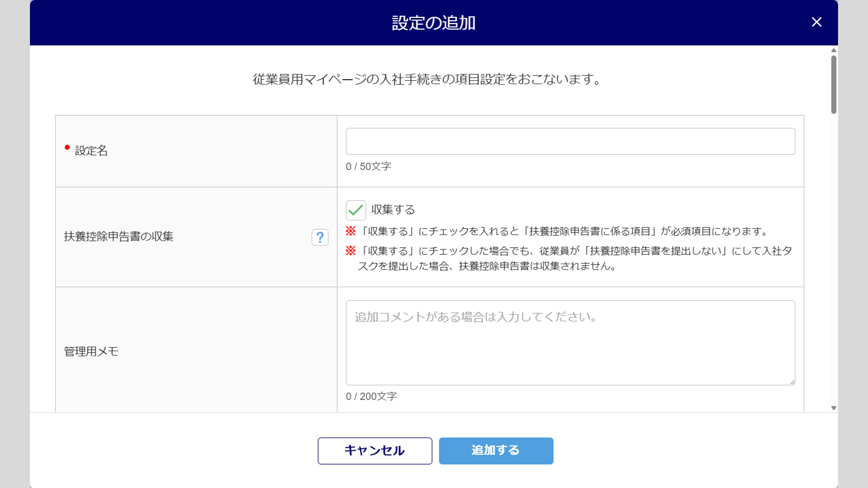Grab the textarea resize handle corner
This screenshot has width=868, height=488.
(x=792, y=382)
